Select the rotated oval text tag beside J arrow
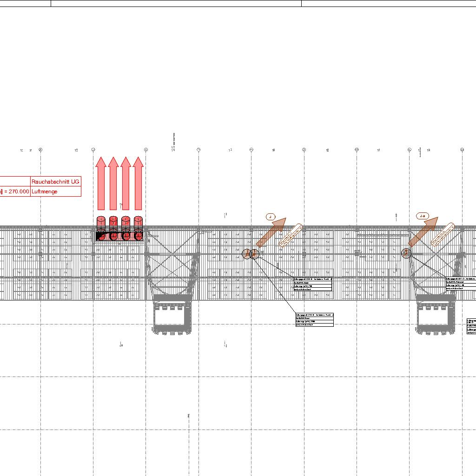Image resolution: width=476 pixels, height=476 pixels. coord(291,235)
